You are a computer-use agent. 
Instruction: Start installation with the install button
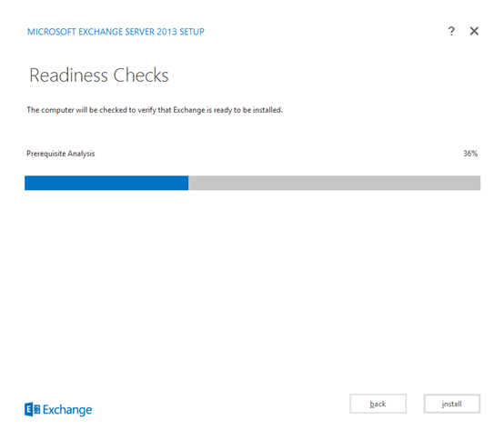point(452,404)
